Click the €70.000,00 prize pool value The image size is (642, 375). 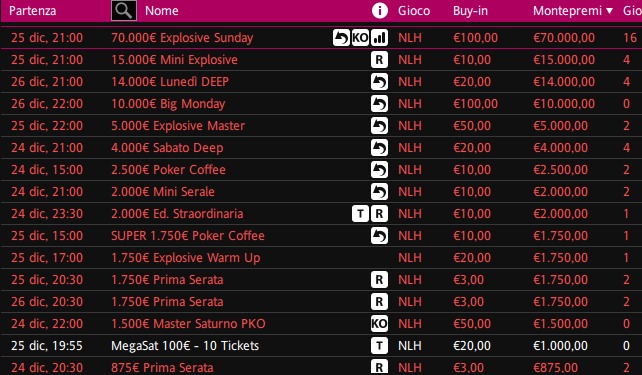(564, 38)
